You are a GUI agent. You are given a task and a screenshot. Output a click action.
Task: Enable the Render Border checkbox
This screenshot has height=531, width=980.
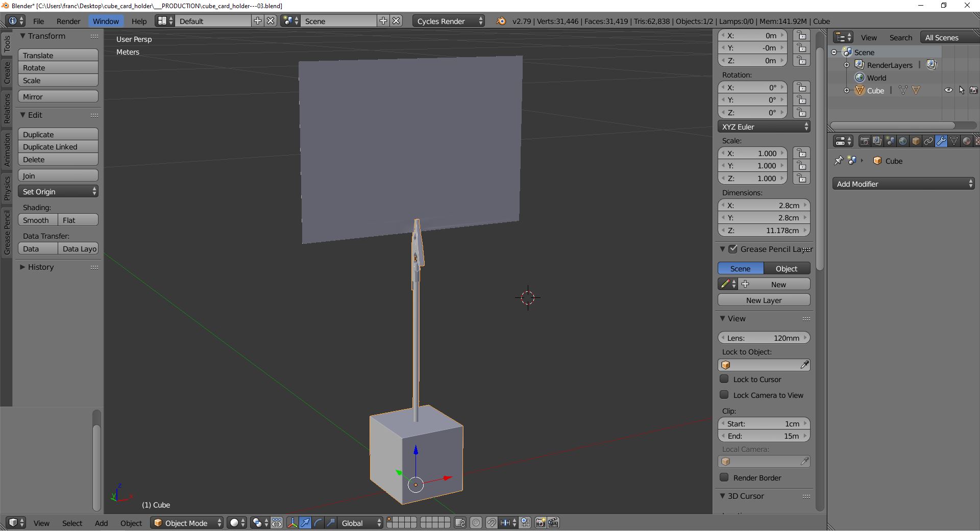click(x=724, y=477)
